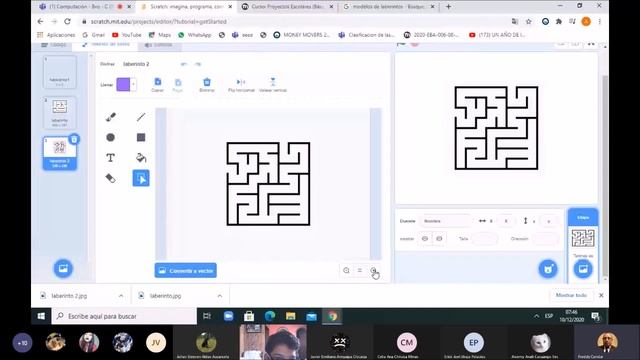
Task: Select the Brush tool in paint editor
Action: coord(111,117)
